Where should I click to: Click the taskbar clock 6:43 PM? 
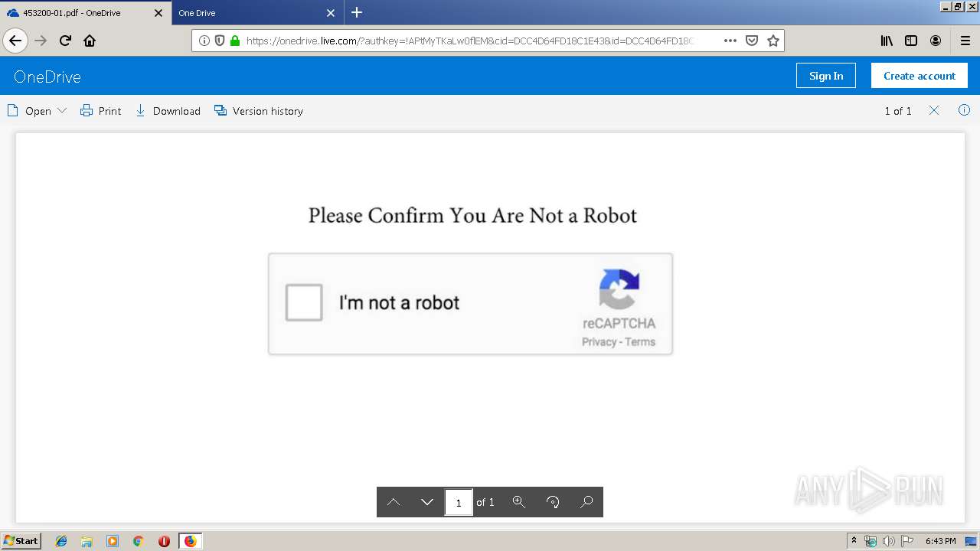coord(940,541)
